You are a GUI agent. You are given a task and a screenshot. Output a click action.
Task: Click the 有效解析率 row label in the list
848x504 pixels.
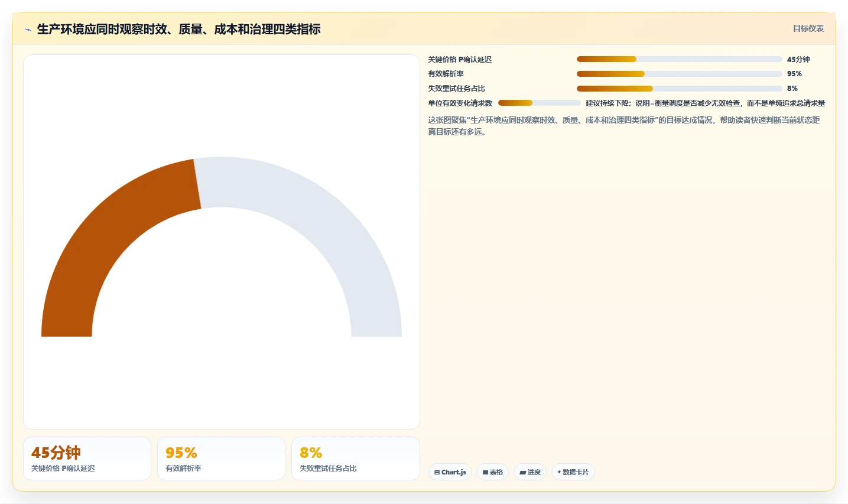(446, 74)
